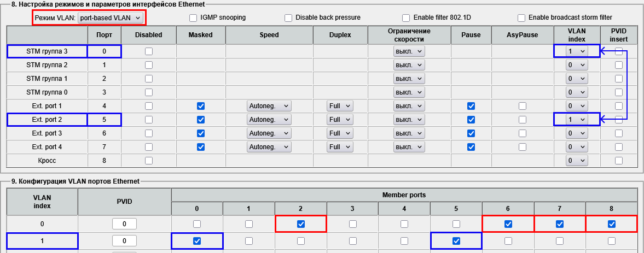Uncheck member port 5 for VLAN 1
This screenshot has height=253, width=644.
[456, 241]
